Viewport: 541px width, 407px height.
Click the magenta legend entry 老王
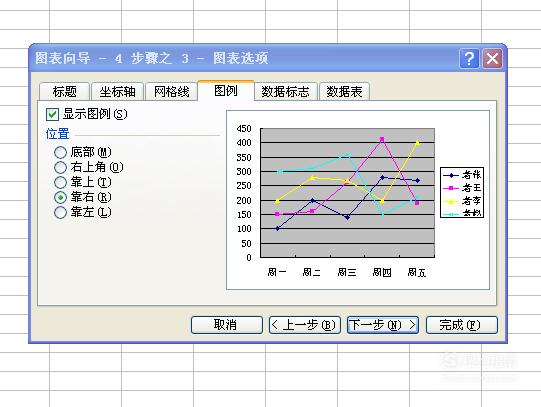coord(462,188)
